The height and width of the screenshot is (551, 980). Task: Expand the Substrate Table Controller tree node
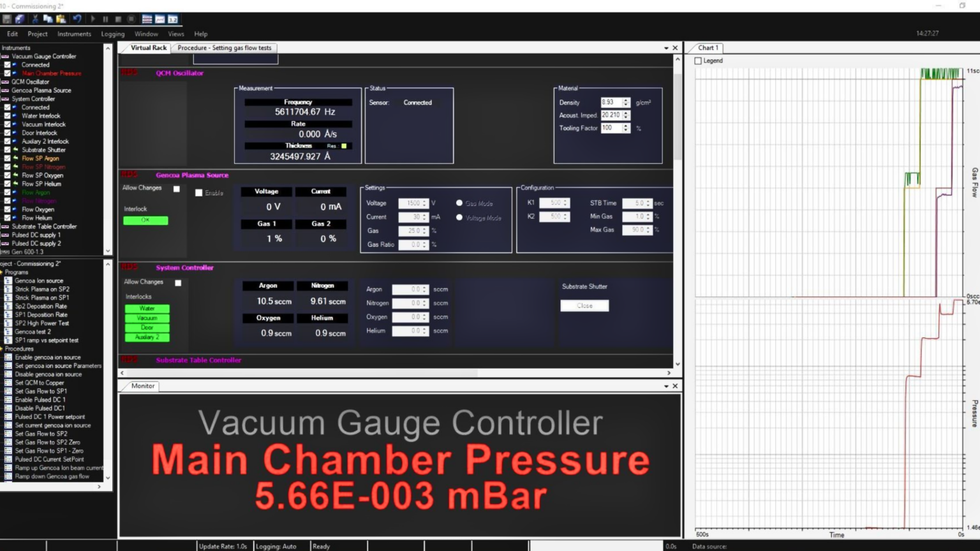tap(5, 226)
